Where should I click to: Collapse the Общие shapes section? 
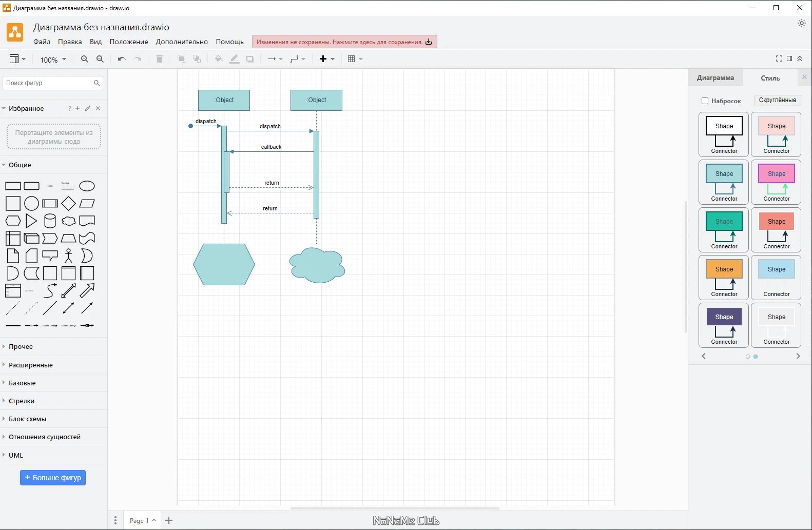53,165
